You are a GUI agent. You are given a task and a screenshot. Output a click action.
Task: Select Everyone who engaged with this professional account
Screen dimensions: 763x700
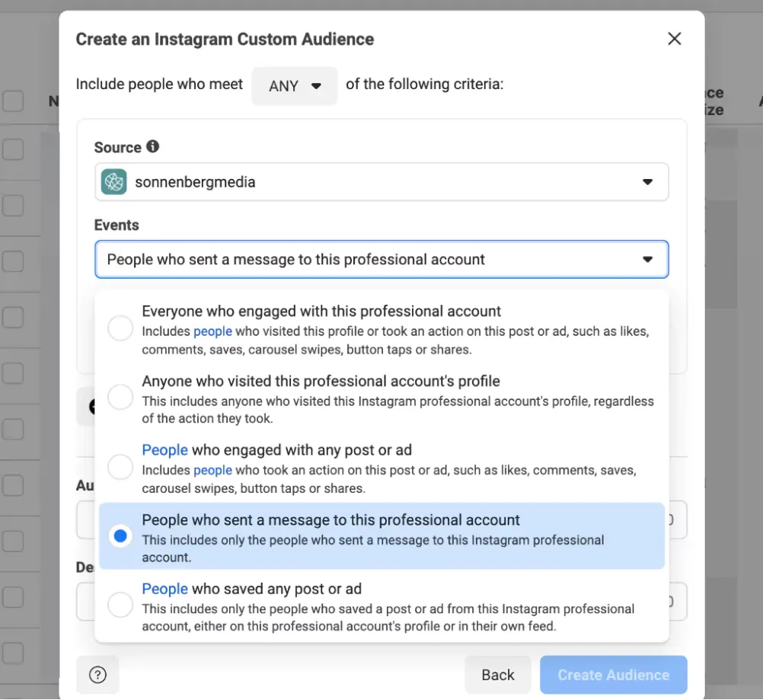click(120, 328)
